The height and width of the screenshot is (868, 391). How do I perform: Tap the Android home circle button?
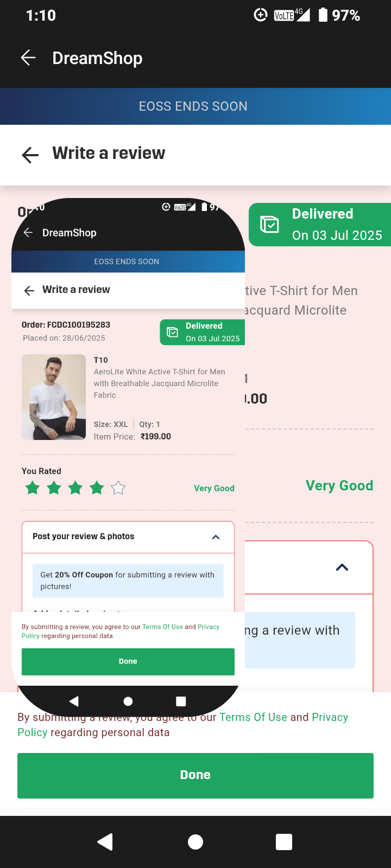pos(195,842)
